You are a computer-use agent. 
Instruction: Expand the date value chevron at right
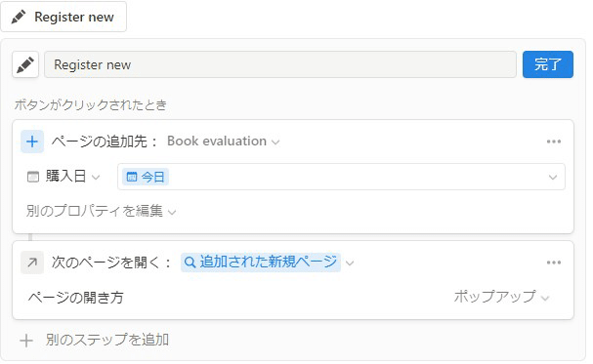[x=553, y=177]
